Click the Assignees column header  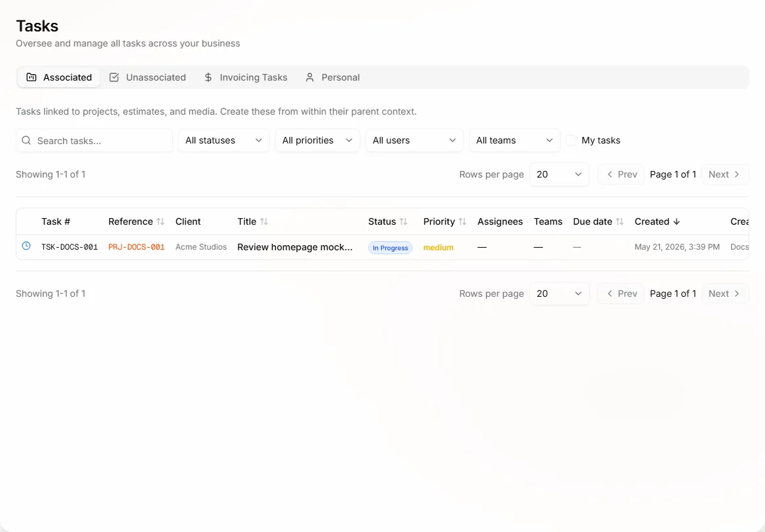click(x=500, y=221)
